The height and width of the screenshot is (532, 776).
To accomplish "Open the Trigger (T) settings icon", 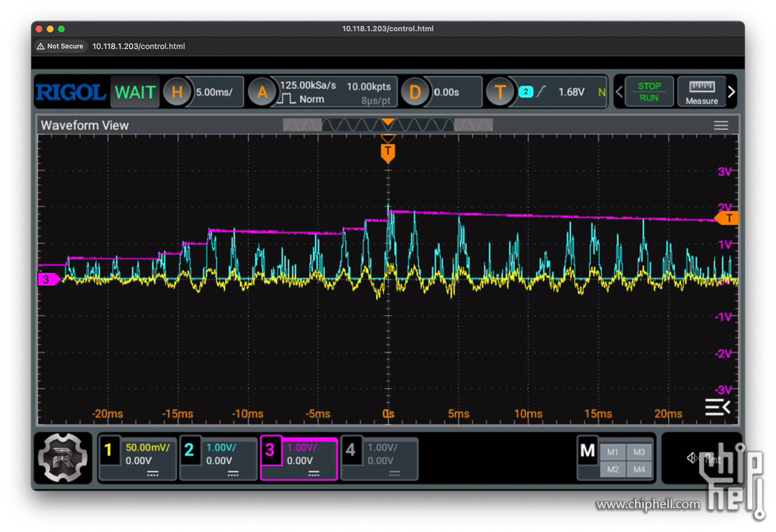I will coord(500,92).
